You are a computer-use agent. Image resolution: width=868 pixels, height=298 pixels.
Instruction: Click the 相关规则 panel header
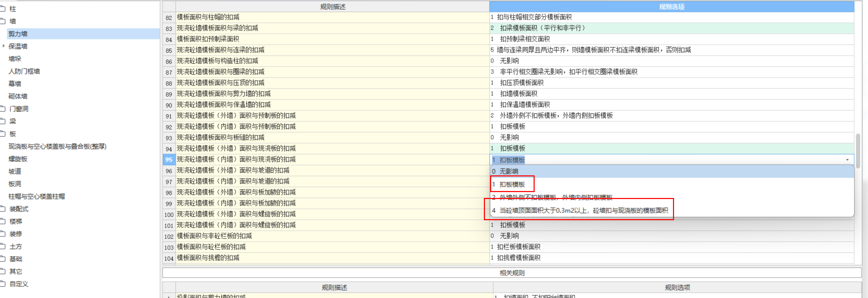tap(512, 273)
